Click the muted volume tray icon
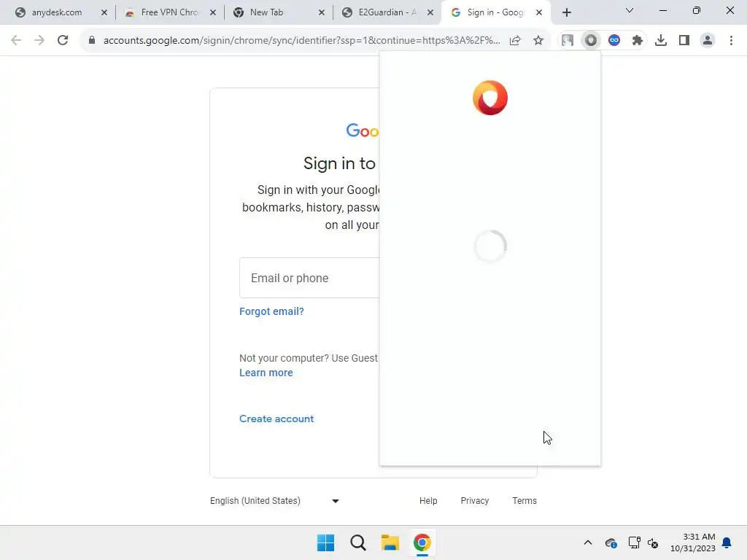 (653, 542)
